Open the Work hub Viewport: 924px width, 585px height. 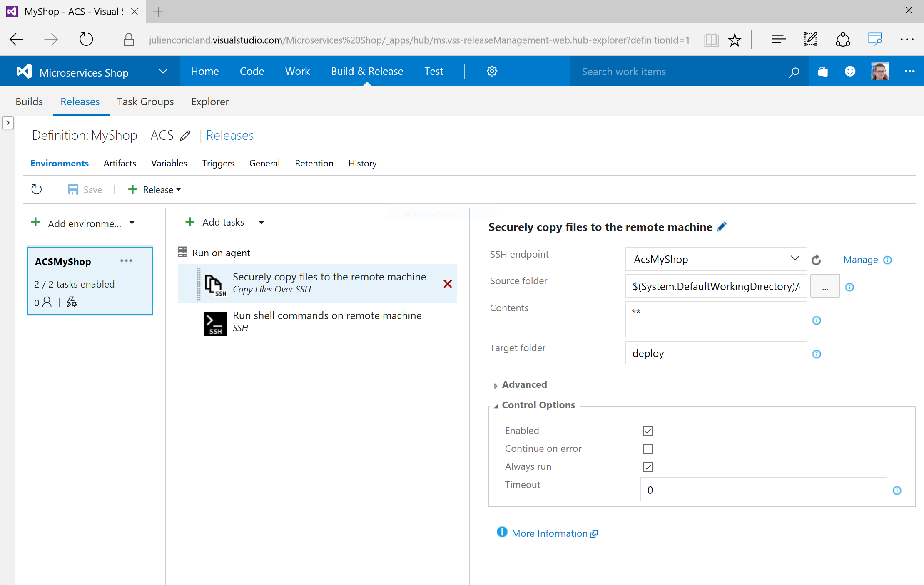click(x=297, y=72)
